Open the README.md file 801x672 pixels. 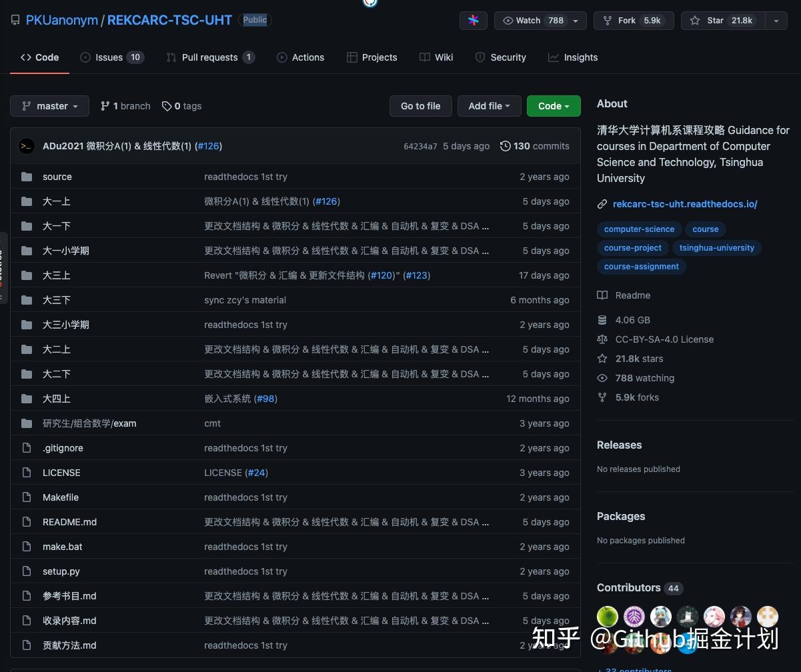tap(69, 522)
